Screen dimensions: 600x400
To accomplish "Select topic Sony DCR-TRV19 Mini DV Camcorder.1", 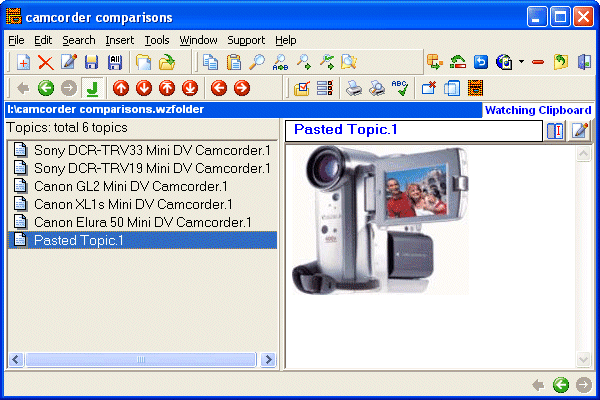I will point(142,168).
